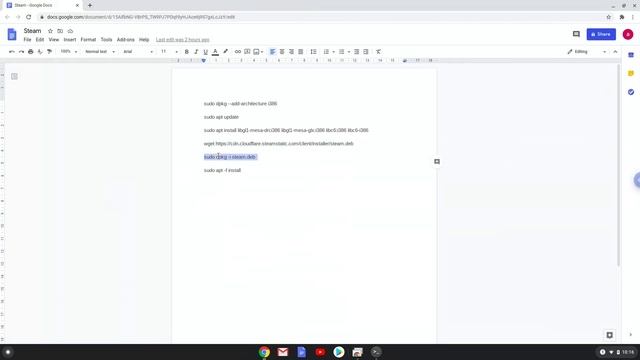The image size is (640, 360).
Task: Open the Keep side panel icon
Action: coord(631,73)
